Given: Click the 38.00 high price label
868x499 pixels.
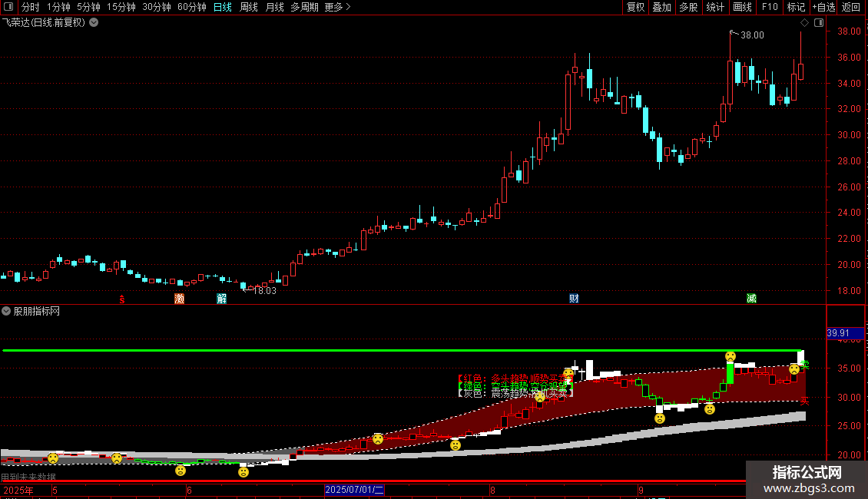Looking at the screenshot, I should click(x=752, y=35).
